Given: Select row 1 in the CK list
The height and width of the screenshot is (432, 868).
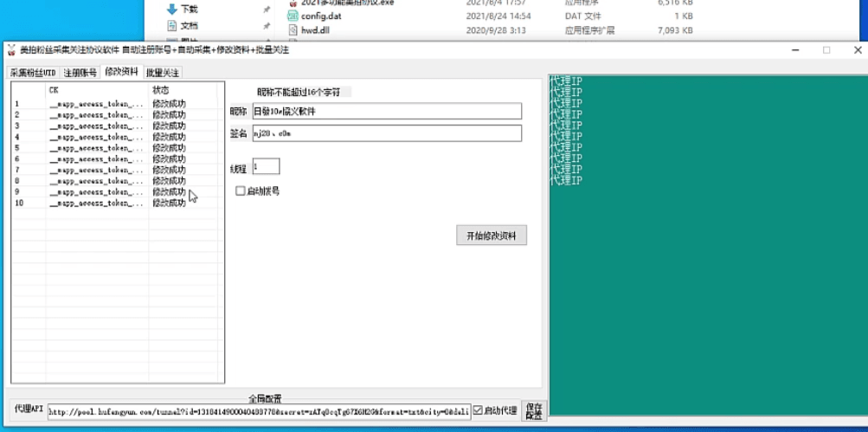Looking at the screenshot, I should tap(95, 104).
